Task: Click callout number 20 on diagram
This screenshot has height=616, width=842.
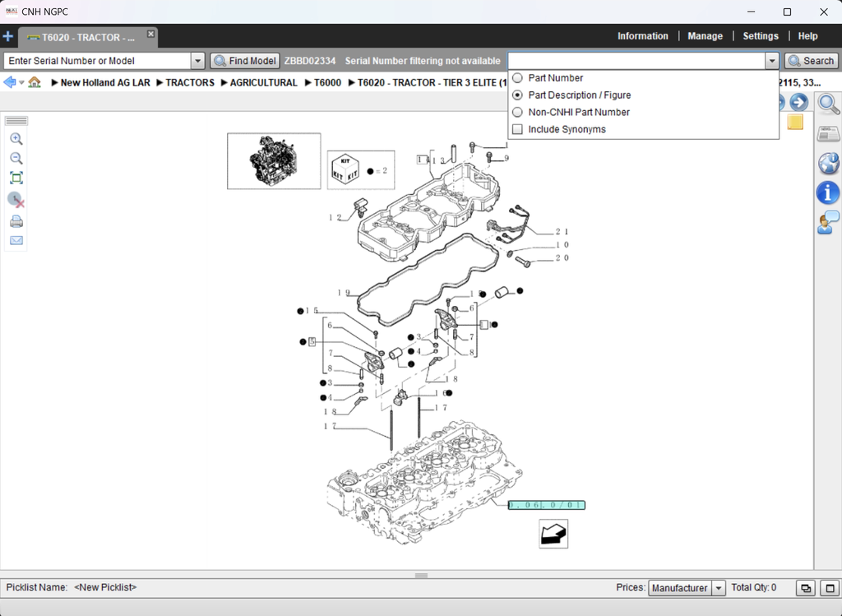Action: [562, 257]
